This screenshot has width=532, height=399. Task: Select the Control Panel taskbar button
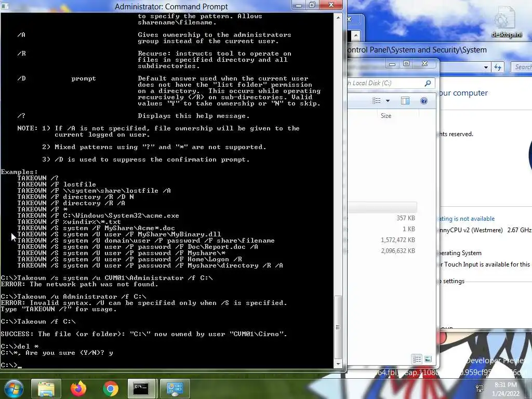coord(175,389)
